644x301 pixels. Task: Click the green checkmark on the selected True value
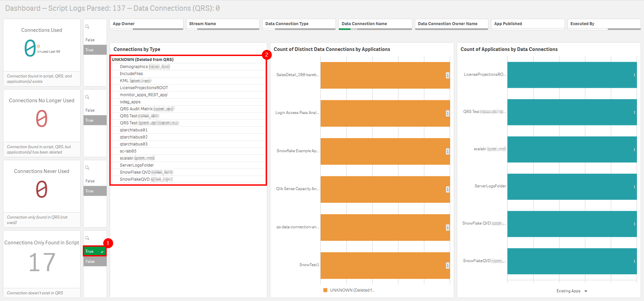click(102, 252)
